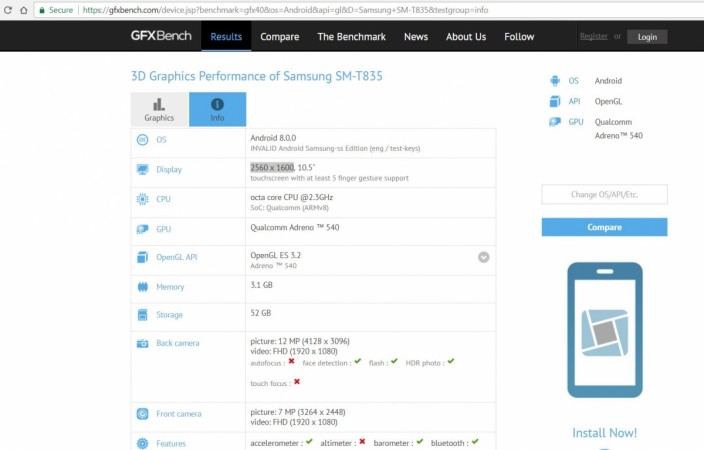
Task: Focus the gfxbench.com address bar
Action: 368,10
